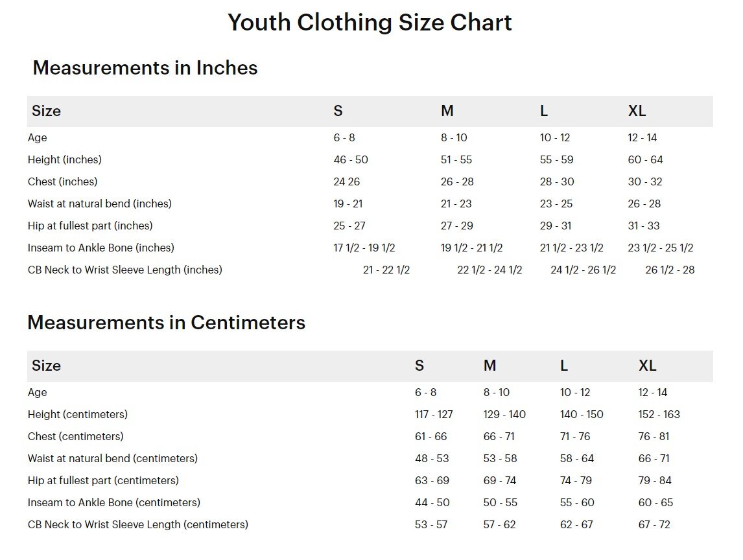This screenshot has height=560, width=743.
Task: Select the Inseam to Ankle Bone (inches) label
Action: pos(101,248)
